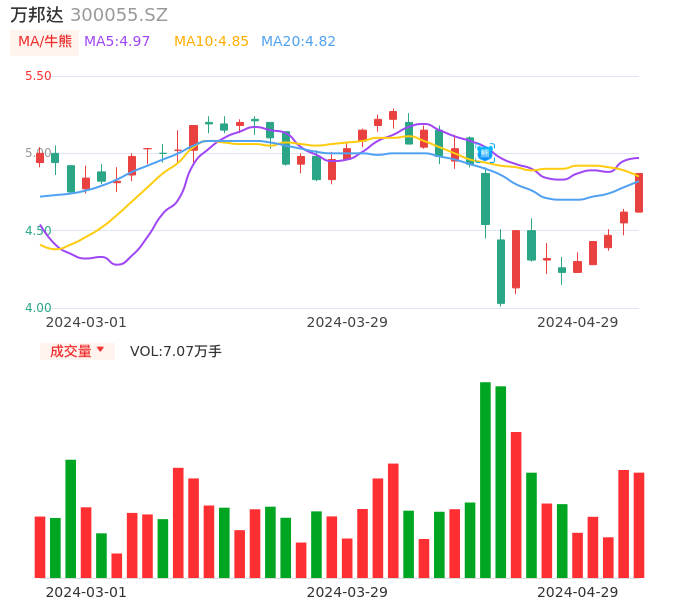Screen dimensions: 686x606
Task: Click the long green candle bottoming near 4.00
Action: pos(501,271)
